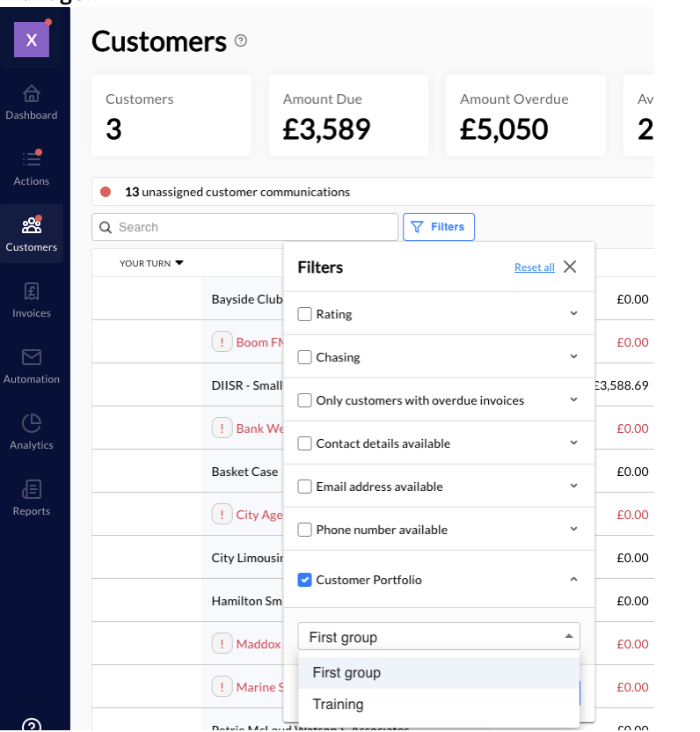Uncheck the Customer Portfolio checkbox
This screenshot has height=732, width=700.
[x=305, y=580]
